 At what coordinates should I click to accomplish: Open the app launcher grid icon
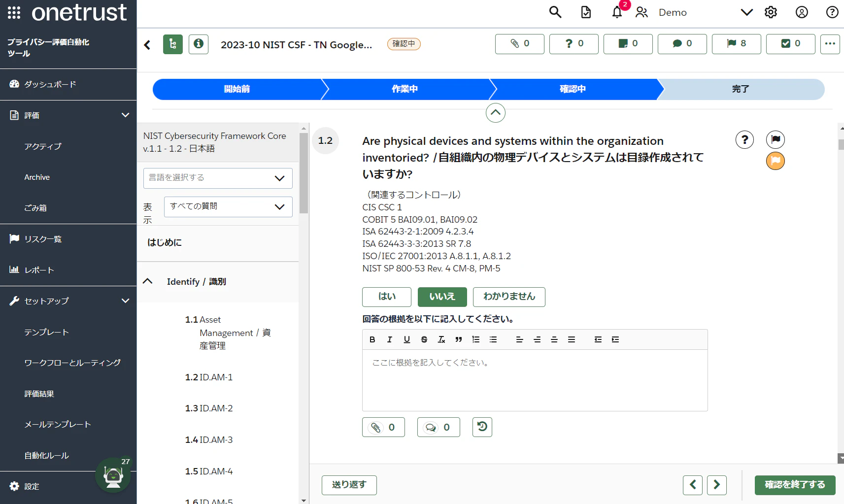point(14,12)
